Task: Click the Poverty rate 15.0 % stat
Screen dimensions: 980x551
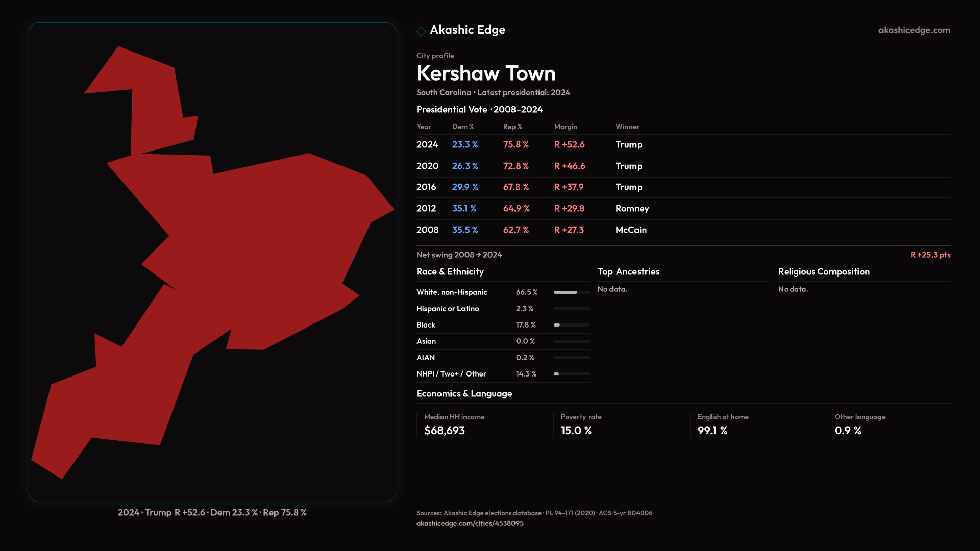Action: (x=576, y=431)
